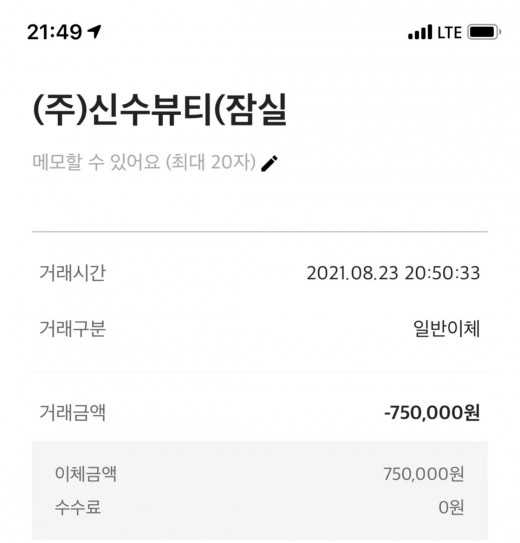Tap the 거래구분 row label
520x543 pixels.
click(x=72, y=328)
